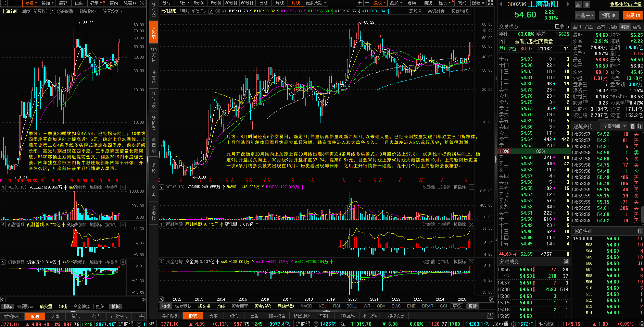Go to previous stock with left arrow
The width and height of the screenshot is (644, 327).
pyautogui.click(x=501, y=4)
